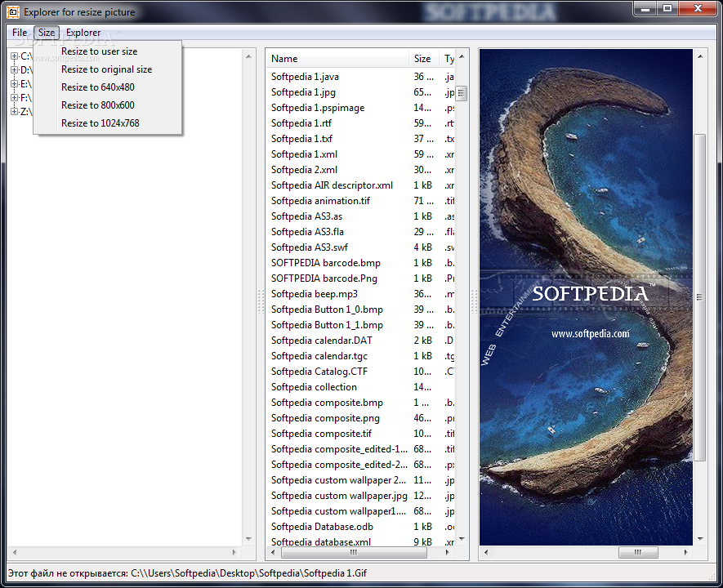Select file SOFTPEDIA barcode.bmp

pyautogui.click(x=325, y=263)
